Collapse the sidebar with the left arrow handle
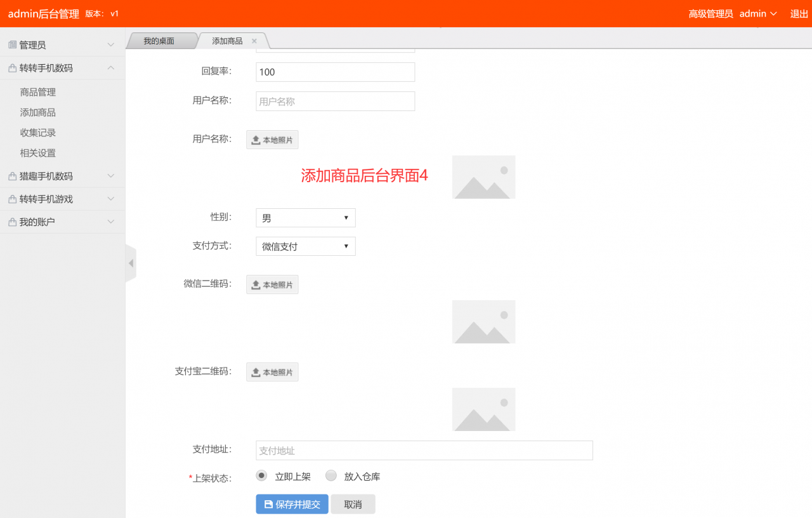 131,263
